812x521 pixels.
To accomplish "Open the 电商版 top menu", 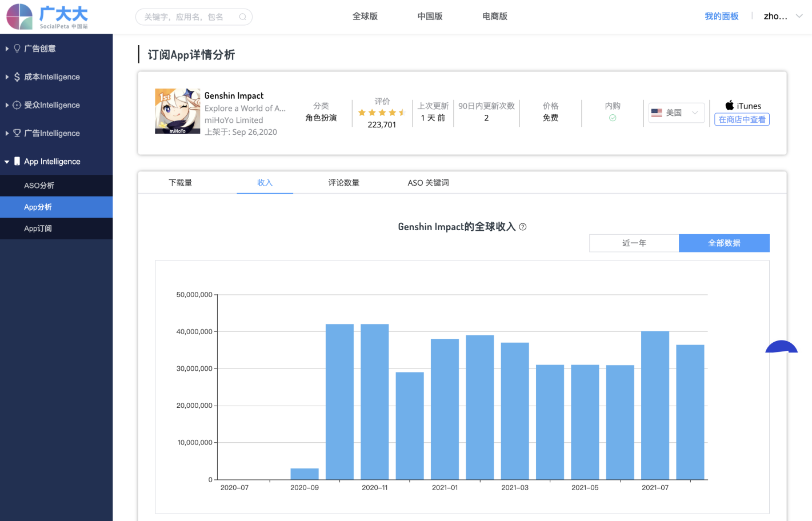I will pos(495,16).
